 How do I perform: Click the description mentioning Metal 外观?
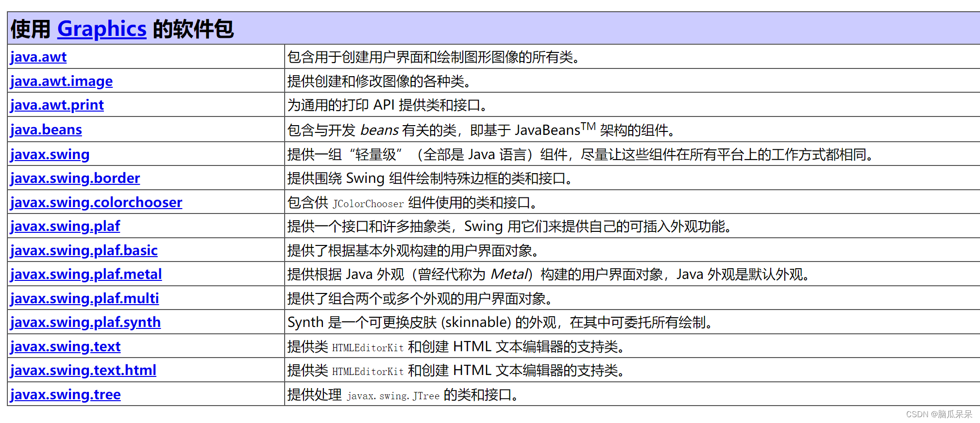[549, 274]
